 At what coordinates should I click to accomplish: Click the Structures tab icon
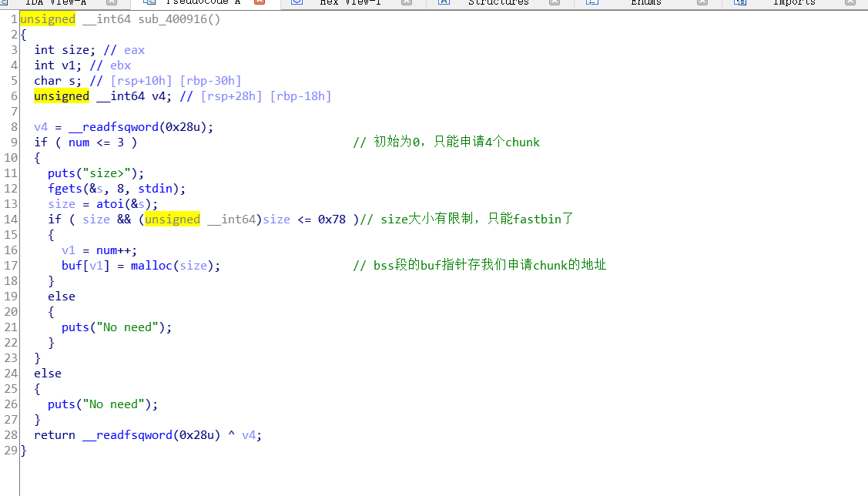[443, 3]
